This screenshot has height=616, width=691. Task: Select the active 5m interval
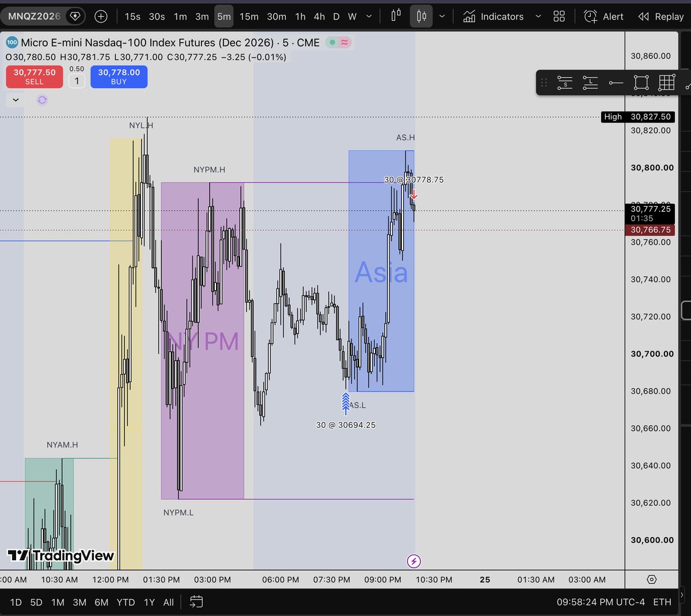pos(224,17)
